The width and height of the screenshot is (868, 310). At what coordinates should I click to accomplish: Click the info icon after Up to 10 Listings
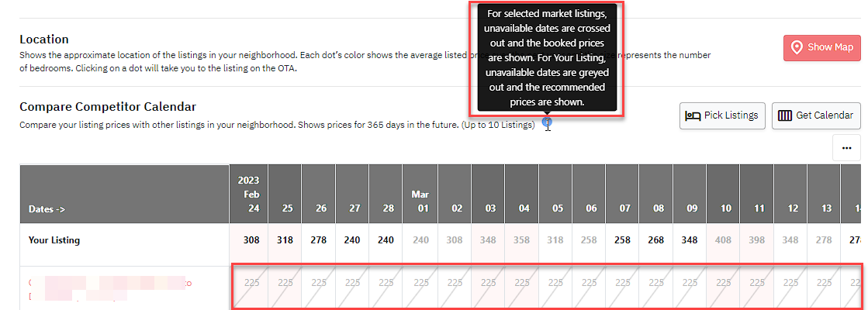coord(548,122)
